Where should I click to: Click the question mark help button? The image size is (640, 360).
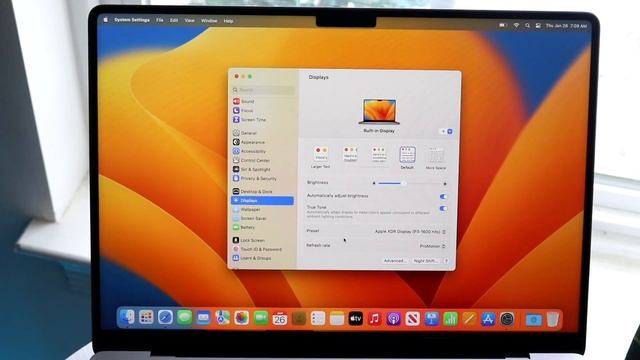point(446,261)
